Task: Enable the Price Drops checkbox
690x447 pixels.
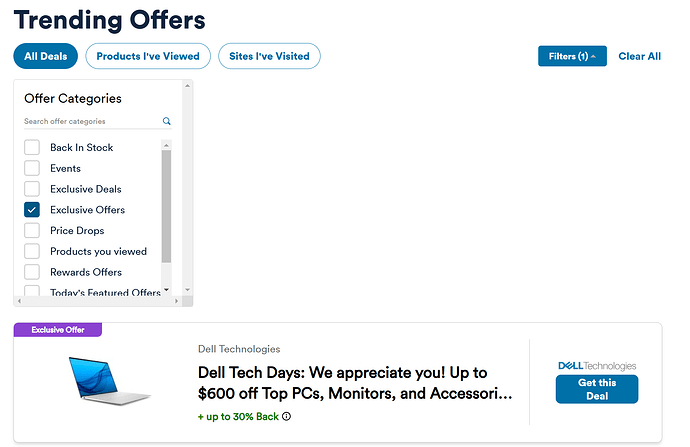Action: click(x=32, y=231)
